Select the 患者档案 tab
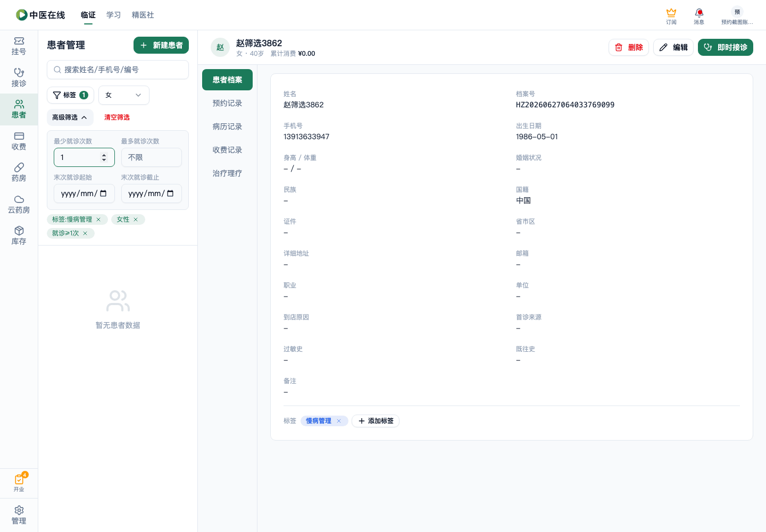Viewport: 766px width, 532px height. [227, 80]
